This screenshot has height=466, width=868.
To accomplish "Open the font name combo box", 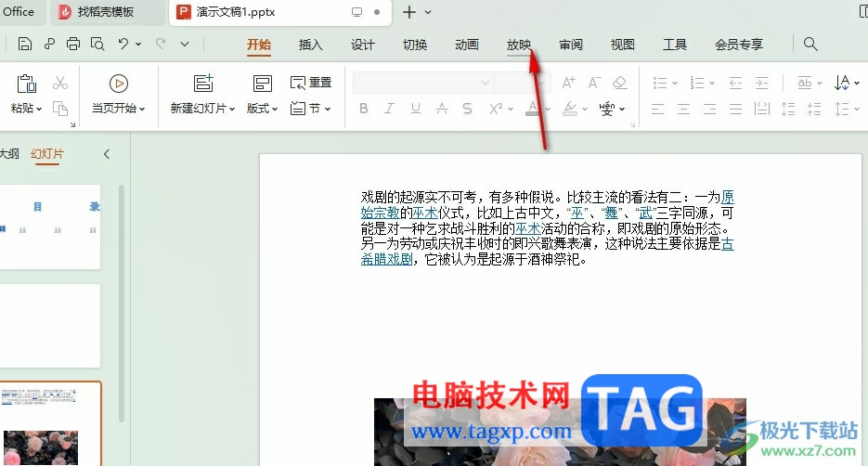I will pyautogui.click(x=423, y=83).
